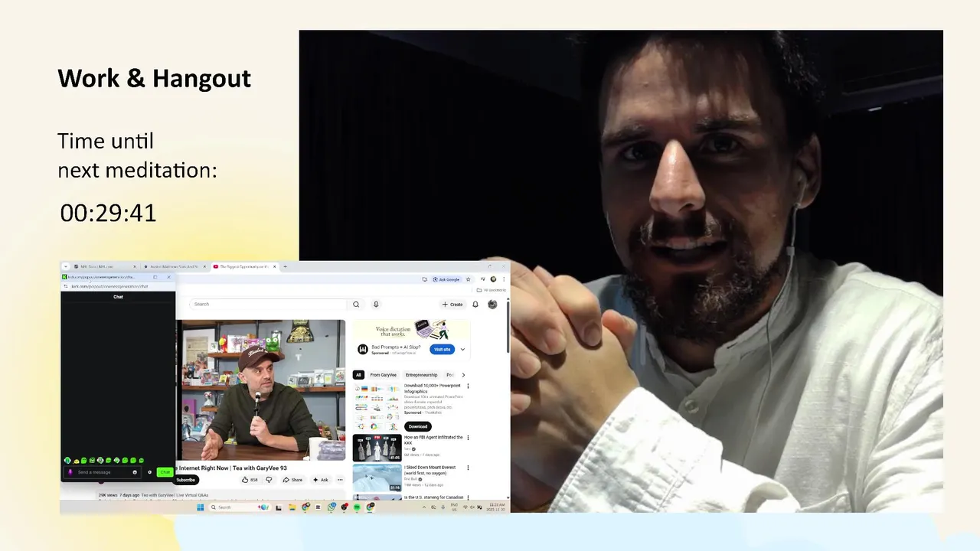Open Kick chat settings gear
980x551 pixels.
(150, 472)
